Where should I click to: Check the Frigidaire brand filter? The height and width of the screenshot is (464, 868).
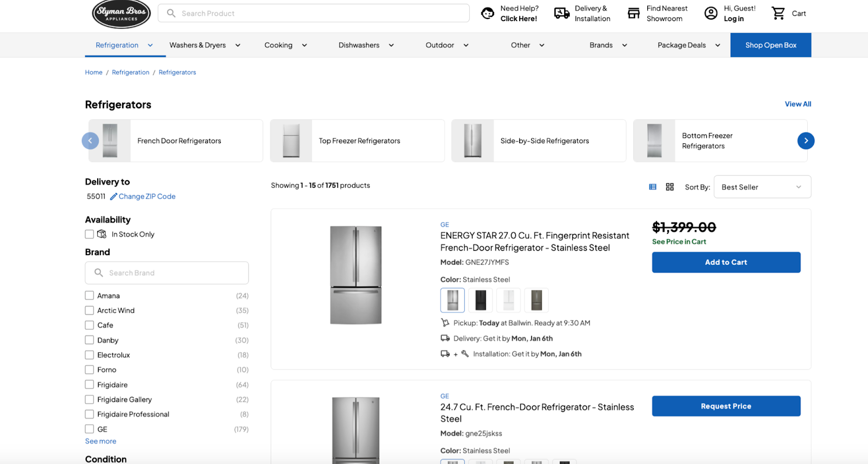pyautogui.click(x=90, y=385)
